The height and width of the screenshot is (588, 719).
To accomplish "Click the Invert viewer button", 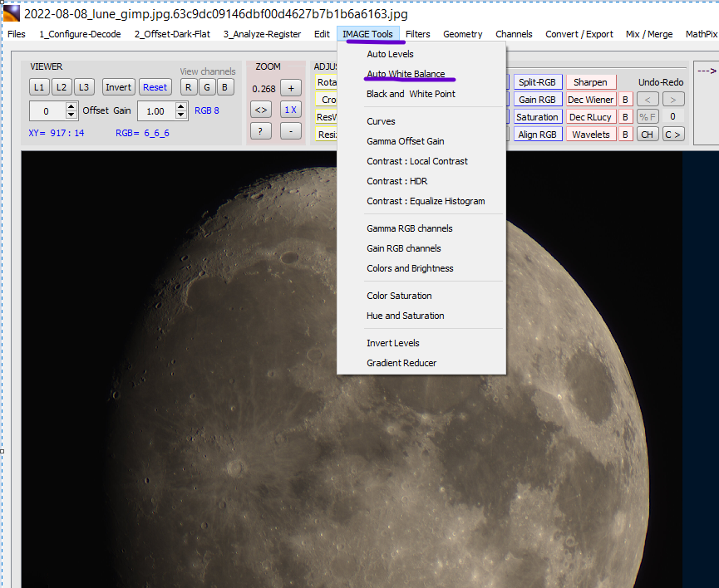I will pyautogui.click(x=118, y=87).
